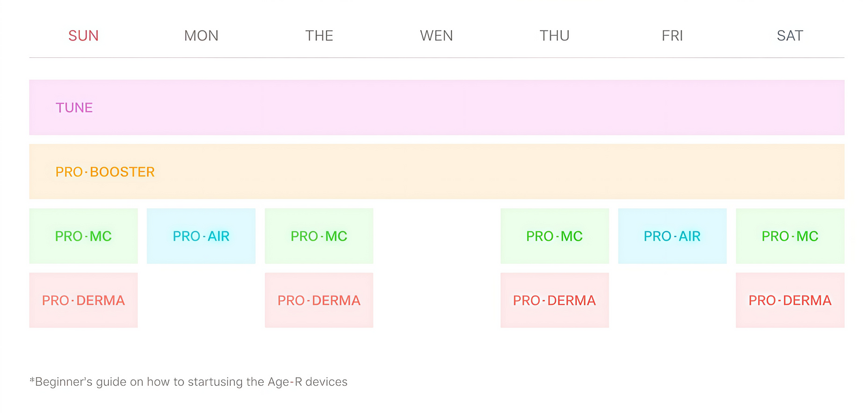Select the PRO·DERMA block under THE

point(319,300)
